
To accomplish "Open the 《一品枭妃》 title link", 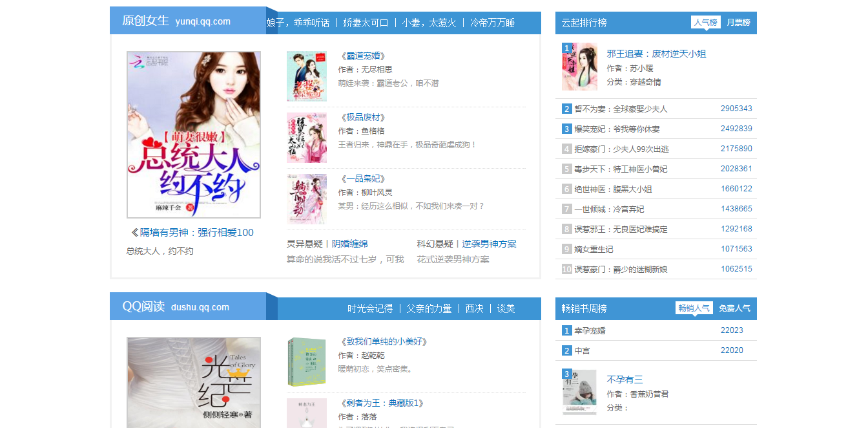I will (362, 179).
